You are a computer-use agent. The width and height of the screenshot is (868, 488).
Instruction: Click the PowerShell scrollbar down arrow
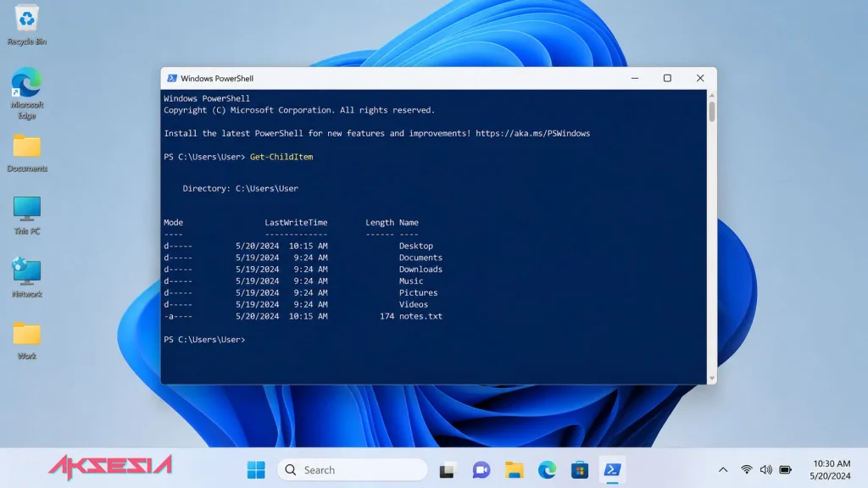(712, 379)
